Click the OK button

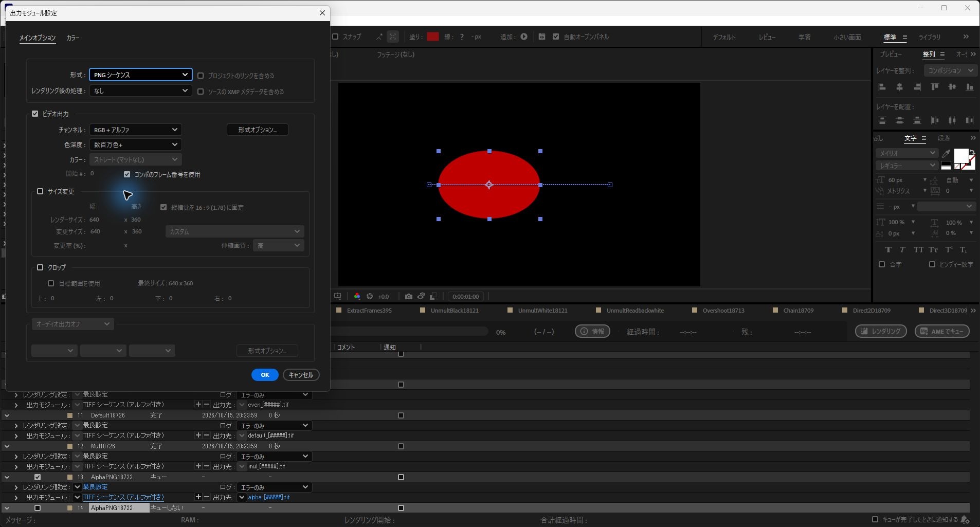coord(265,375)
